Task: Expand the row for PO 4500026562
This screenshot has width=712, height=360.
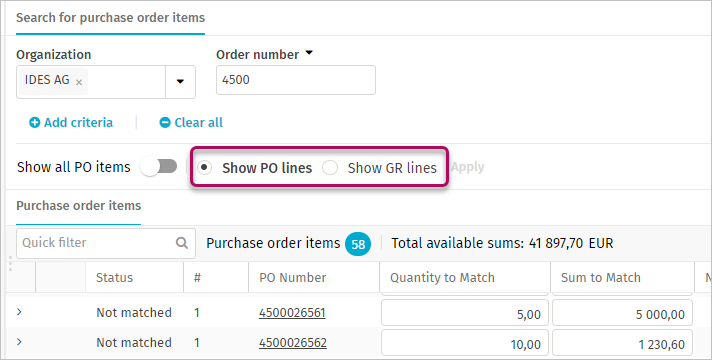Action: (x=19, y=342)
